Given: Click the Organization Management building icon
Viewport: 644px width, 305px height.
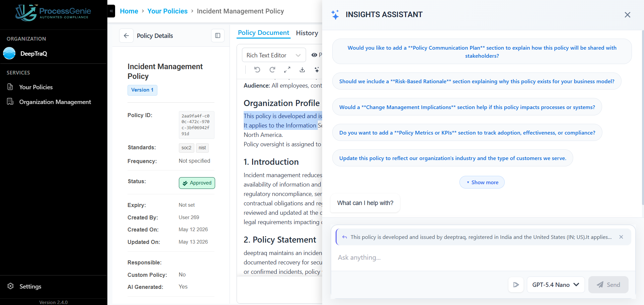Looking at the screenshot, I should point(10,102).
